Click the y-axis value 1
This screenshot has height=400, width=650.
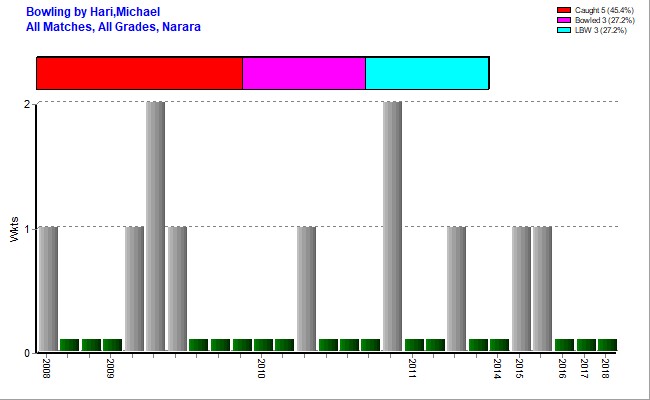[27, 229]
